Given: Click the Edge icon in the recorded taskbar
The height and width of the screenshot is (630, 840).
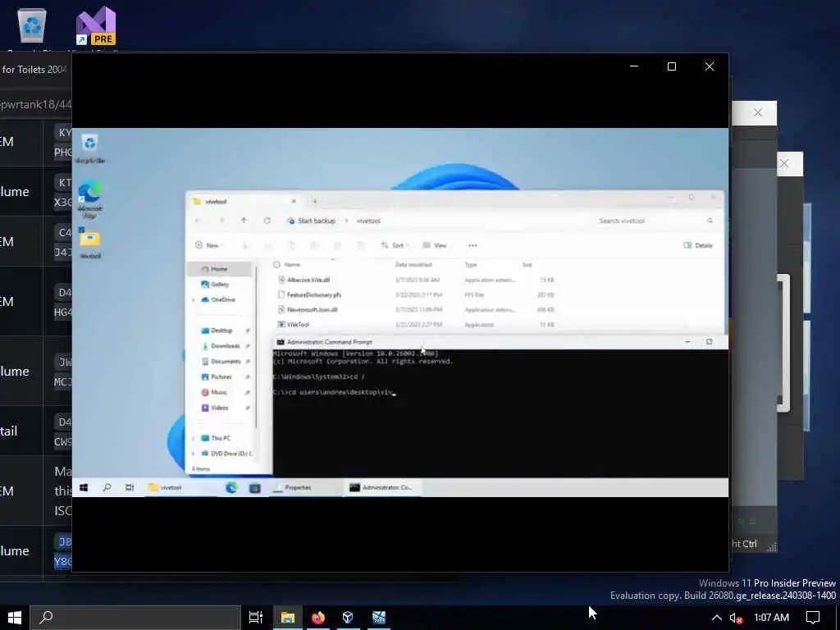Looking at the screenshot, I should (x=231, y=487).
